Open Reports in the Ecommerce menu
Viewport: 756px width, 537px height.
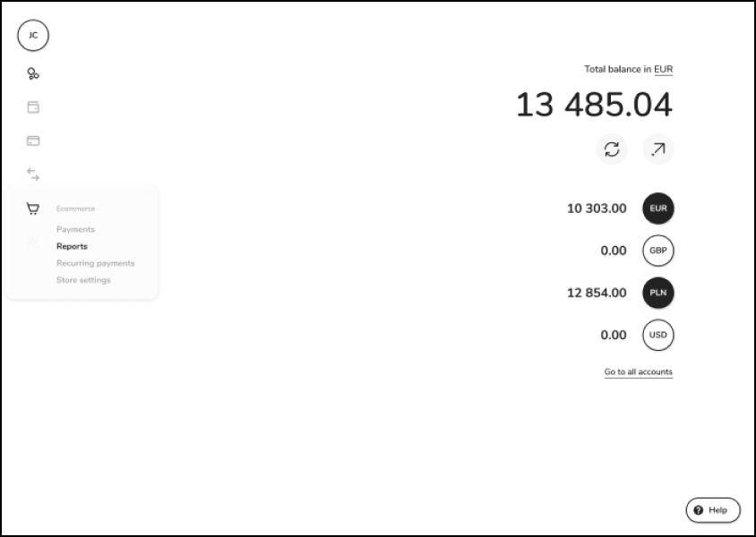[72, 246]
